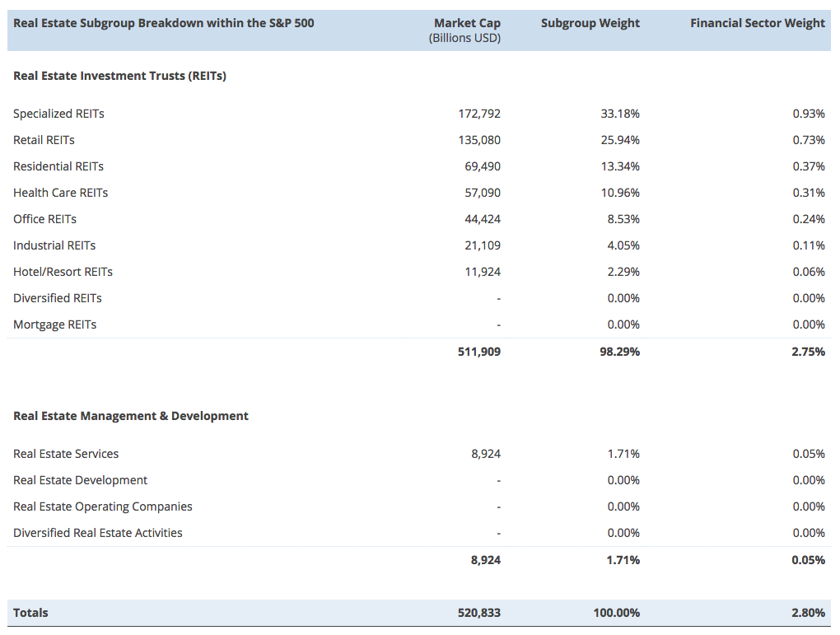840x635 pixels.
Task: Click the Health Care REITs row label
Action: 60,193
